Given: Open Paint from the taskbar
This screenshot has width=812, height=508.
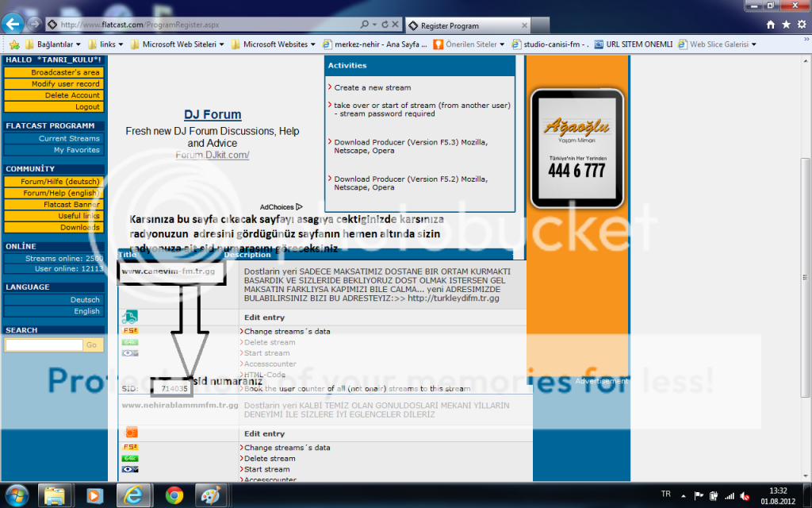Looking at the screenshot, I should 211,496.
